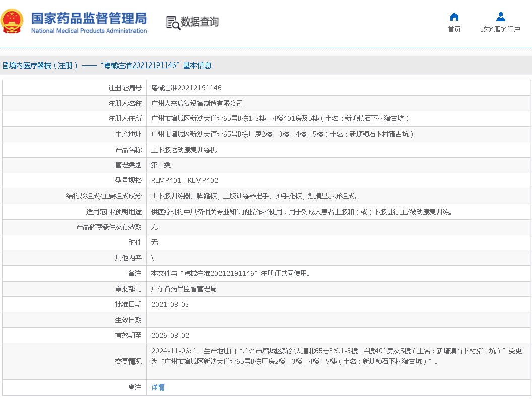Image resolution: width=532 pixels, height=399 pixels.
Task: Click the breadcrumb 境内医疗器械（注册）基本信息 title
Action: click(107, 65)
